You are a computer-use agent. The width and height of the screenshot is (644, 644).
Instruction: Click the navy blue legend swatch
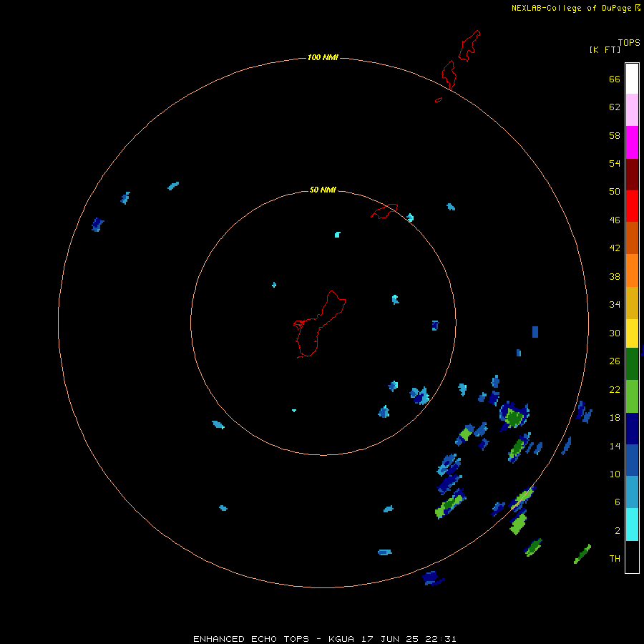(632, 429)
